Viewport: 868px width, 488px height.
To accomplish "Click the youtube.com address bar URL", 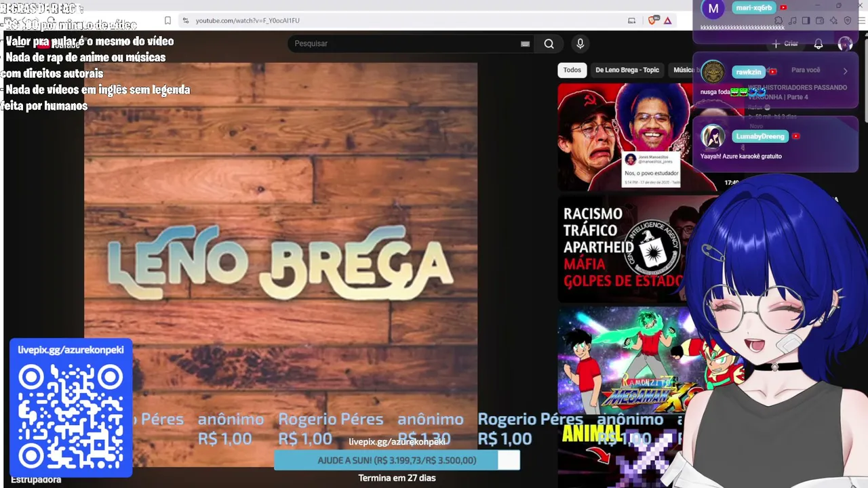I will click(x=248, y=20).
